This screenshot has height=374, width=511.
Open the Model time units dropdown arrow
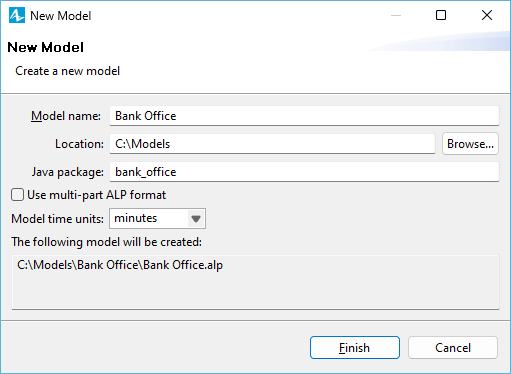196,219
